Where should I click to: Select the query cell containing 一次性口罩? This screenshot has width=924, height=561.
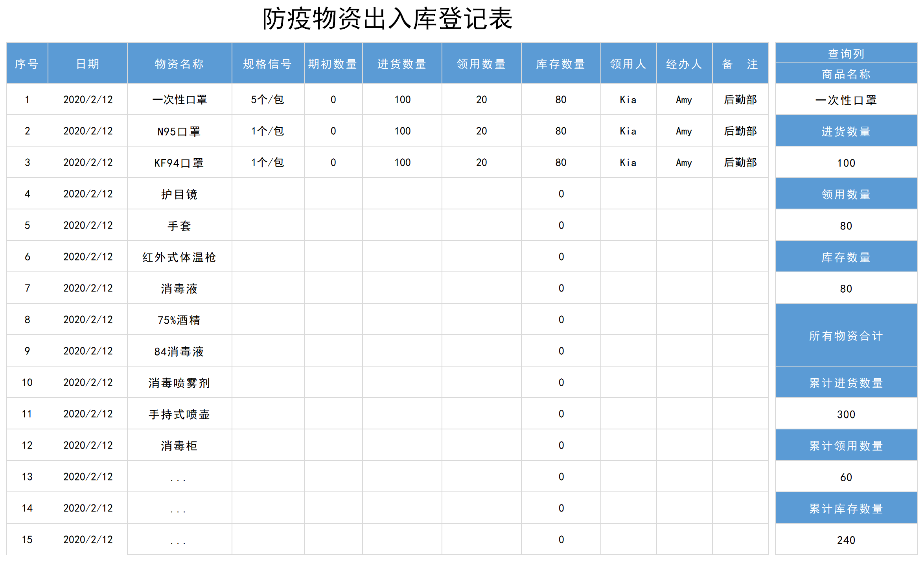[846, 100]
